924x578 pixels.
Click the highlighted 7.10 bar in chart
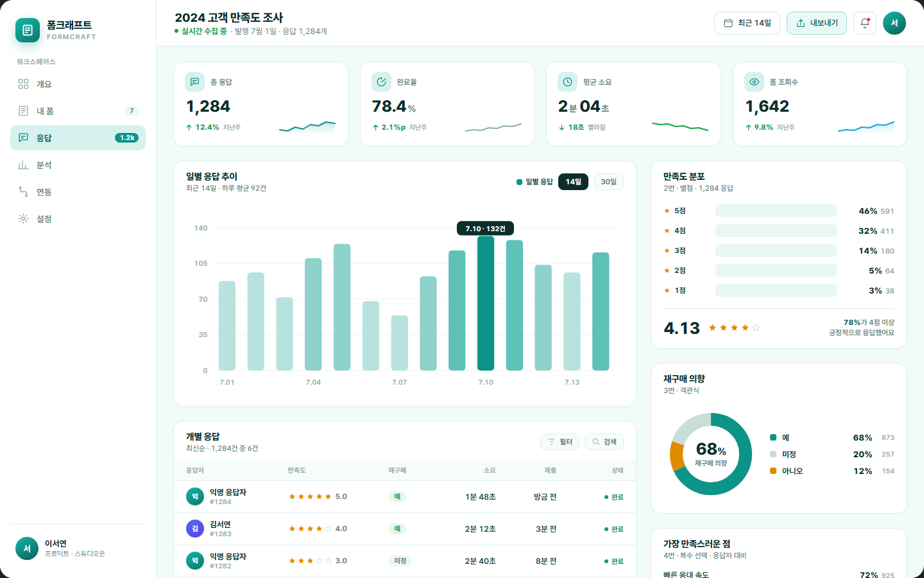(486, 303)
